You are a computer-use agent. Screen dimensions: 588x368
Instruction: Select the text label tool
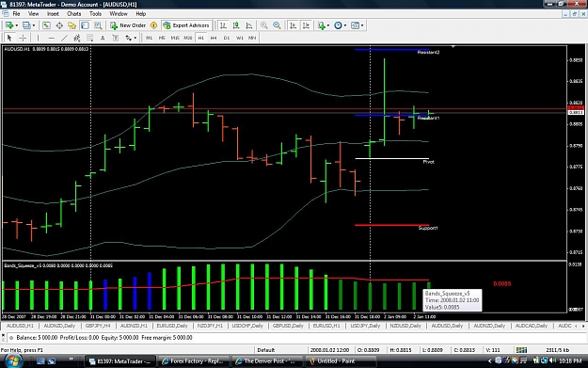[116, 38]
